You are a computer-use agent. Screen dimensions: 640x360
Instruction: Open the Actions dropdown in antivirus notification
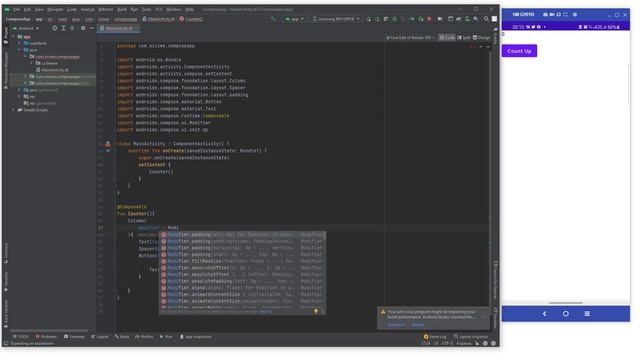tap(396, 324)
